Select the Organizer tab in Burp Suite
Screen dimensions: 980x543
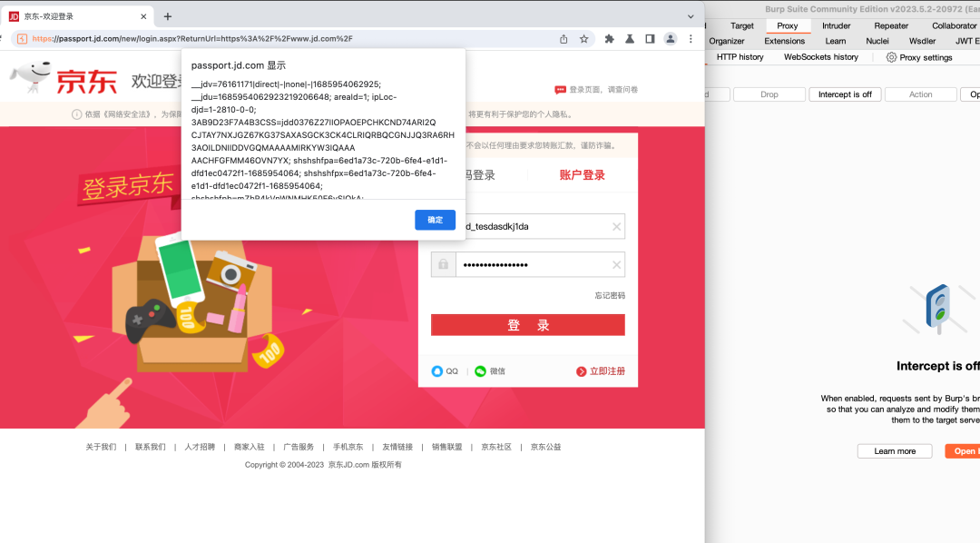coord(726,41)
